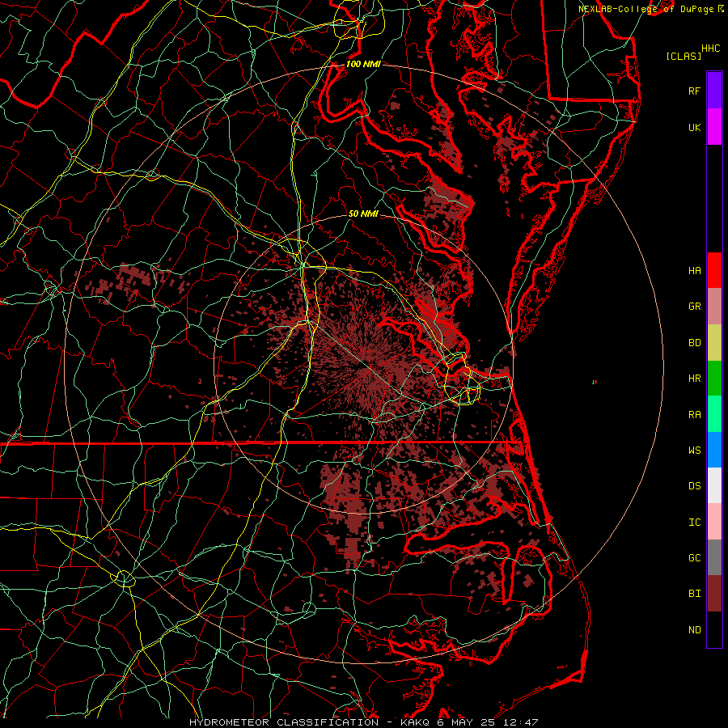Click the 'IC' legend label
This screenshot has height=728, width=728.
coord(694,523)
